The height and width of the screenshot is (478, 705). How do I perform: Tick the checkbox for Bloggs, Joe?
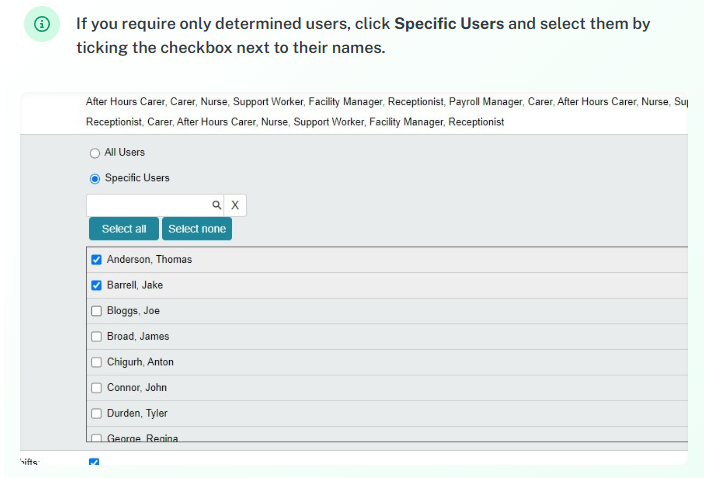(96, 311)
